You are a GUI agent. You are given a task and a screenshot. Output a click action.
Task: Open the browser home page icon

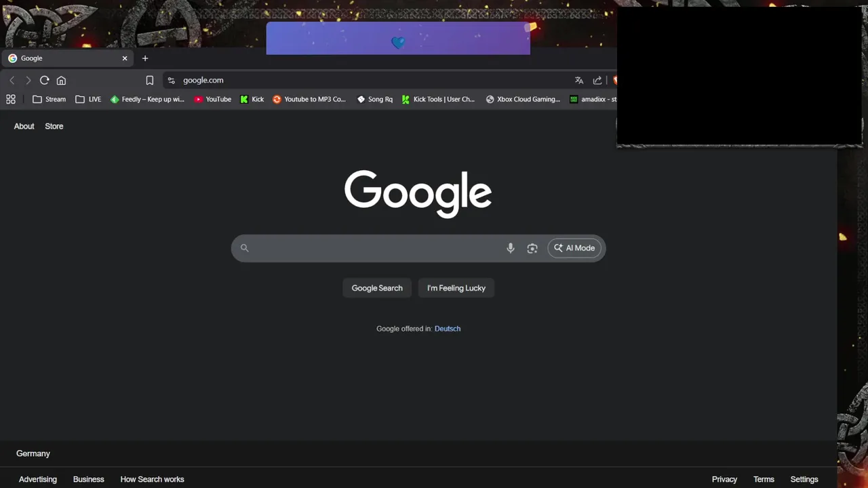pos(61,80)
